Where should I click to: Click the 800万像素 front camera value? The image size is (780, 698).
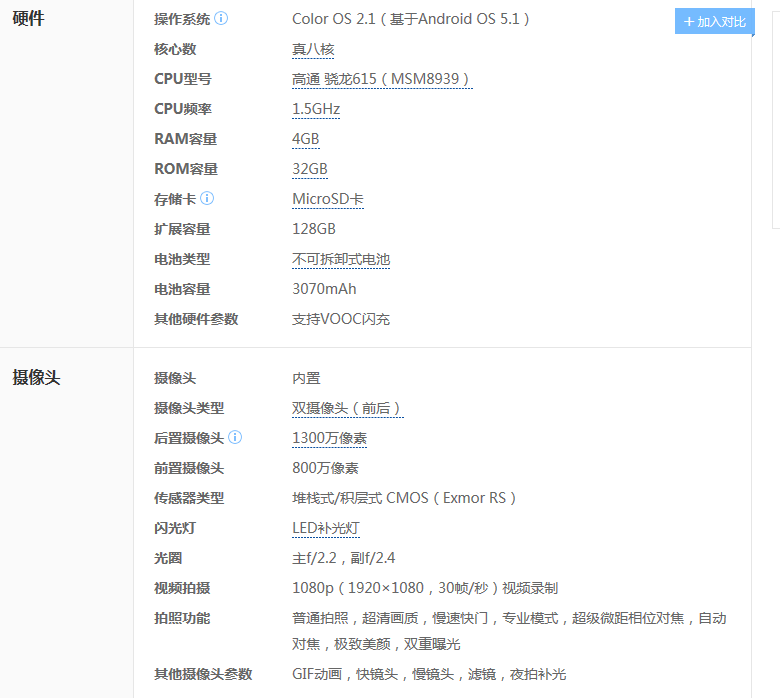325,468
